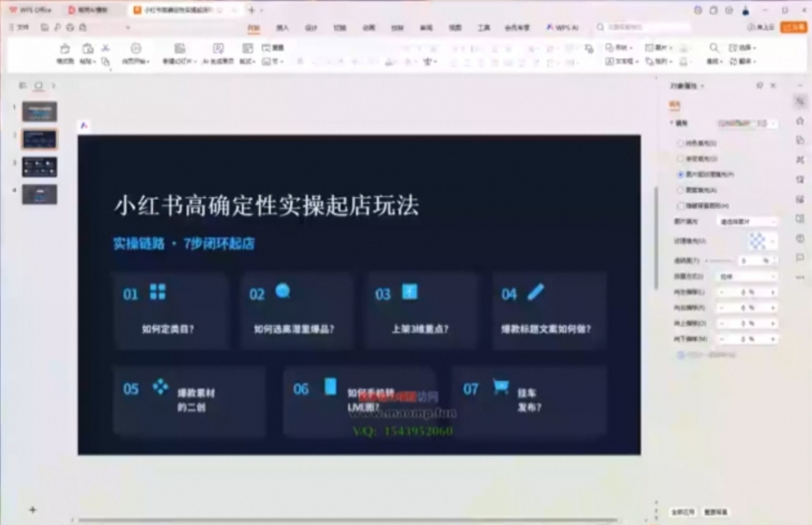Open the texture fill (纹理填充) swatch dropdown

tap(763, 241)
